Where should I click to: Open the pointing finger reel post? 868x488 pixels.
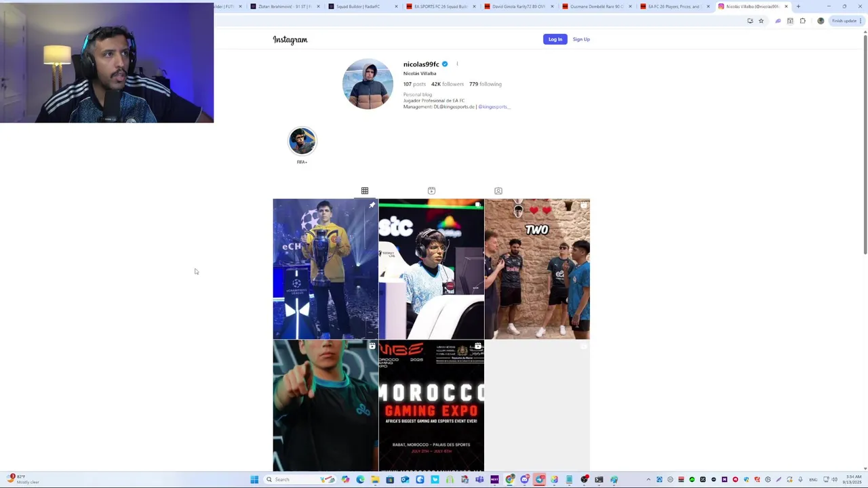(325, 405)
